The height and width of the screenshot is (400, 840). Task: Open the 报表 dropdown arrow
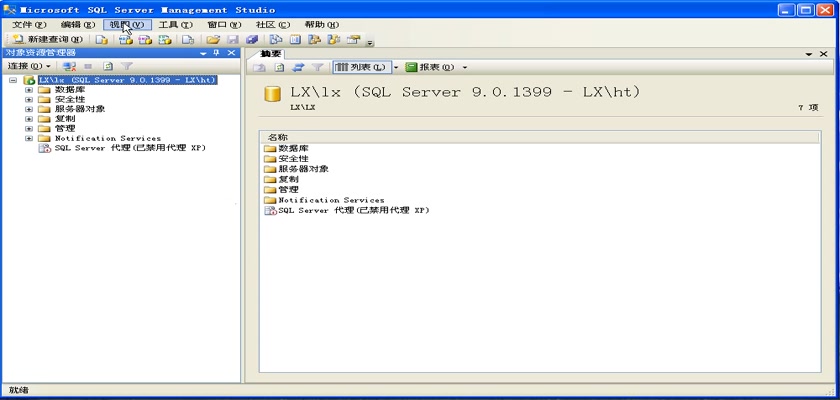pyautogui.click(x=464, y=67)
